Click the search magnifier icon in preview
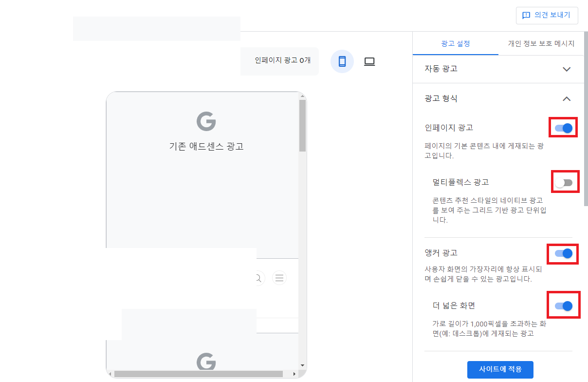Image resolution: width=588 pixels, height=382 pixels. pos(258,278)
